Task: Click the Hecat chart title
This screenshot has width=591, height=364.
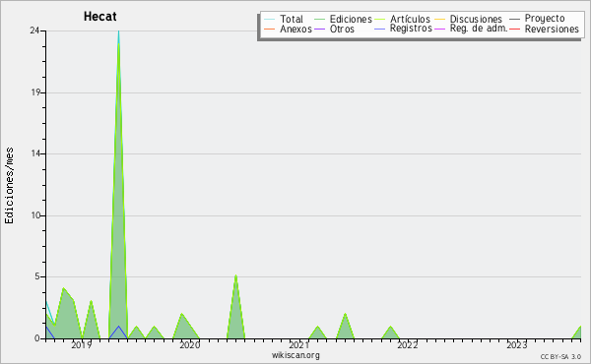Action: (99, 16)
